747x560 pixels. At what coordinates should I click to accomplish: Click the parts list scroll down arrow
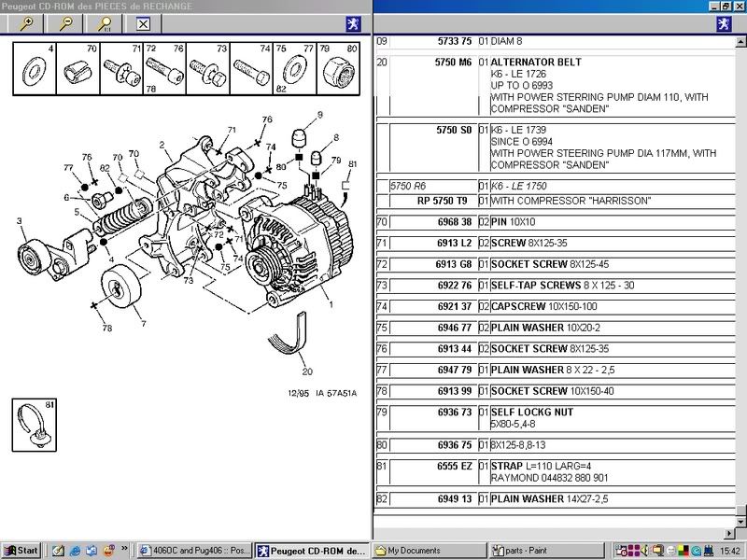pyautogui.click(x=740, y=523)
